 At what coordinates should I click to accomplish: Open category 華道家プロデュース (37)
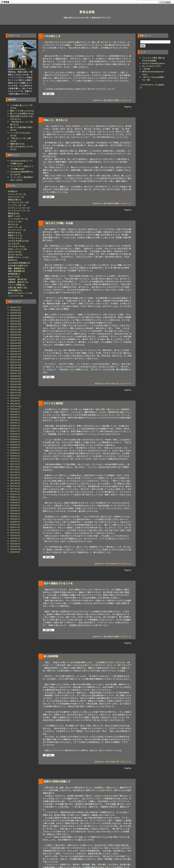point(18,258)
